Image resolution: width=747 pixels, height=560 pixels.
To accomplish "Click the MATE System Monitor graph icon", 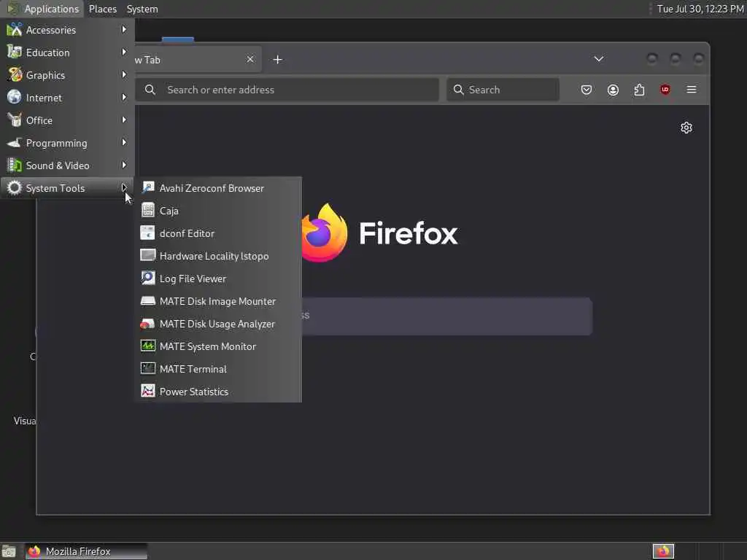I will click(x=147, y=346).
